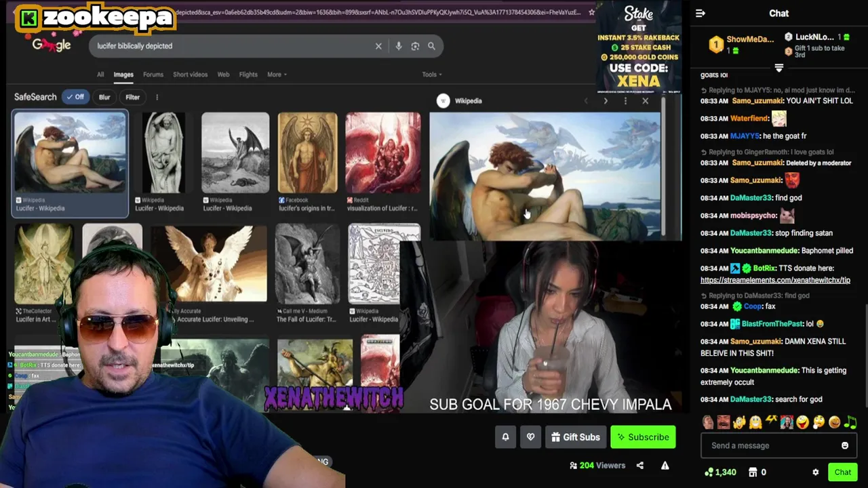This screenshot has height=488, width=868.
Task: Select the Images tab
Action: 123,75
